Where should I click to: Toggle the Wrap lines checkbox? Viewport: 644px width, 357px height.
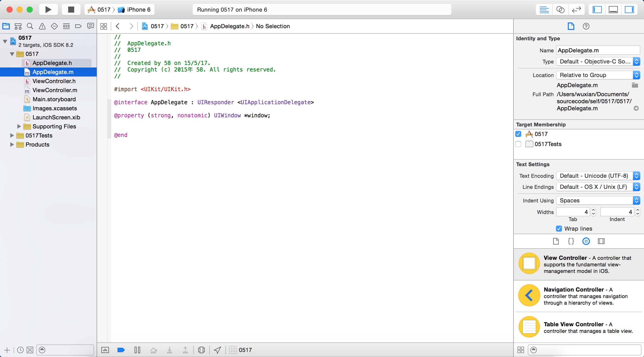click(x=559, y=229)
